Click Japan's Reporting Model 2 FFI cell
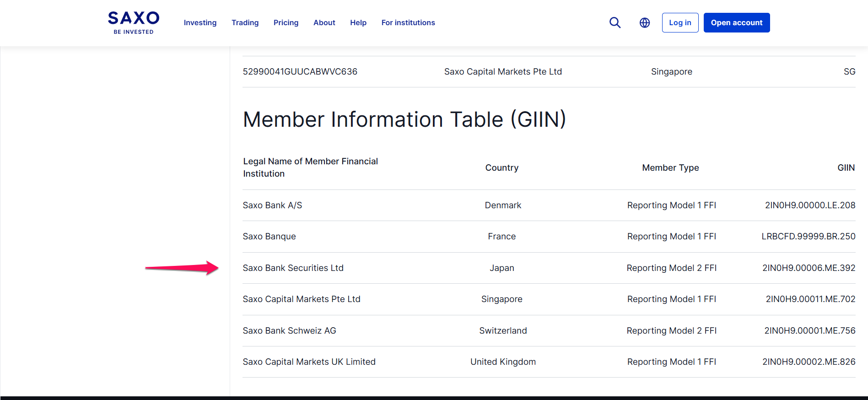Viewport: 868px width, 400px height. (672, 268)
